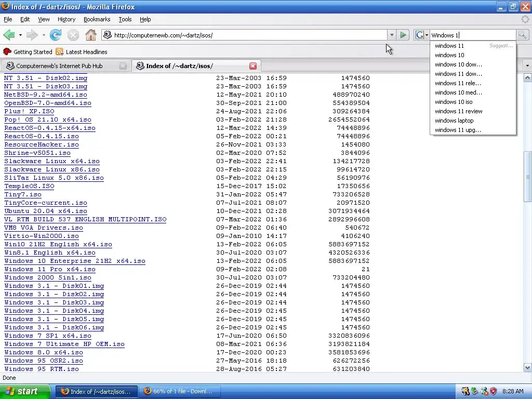Download Windows 11 Pro x64.iso link
This screenshot has height=399, width=532.
point(50,270)
